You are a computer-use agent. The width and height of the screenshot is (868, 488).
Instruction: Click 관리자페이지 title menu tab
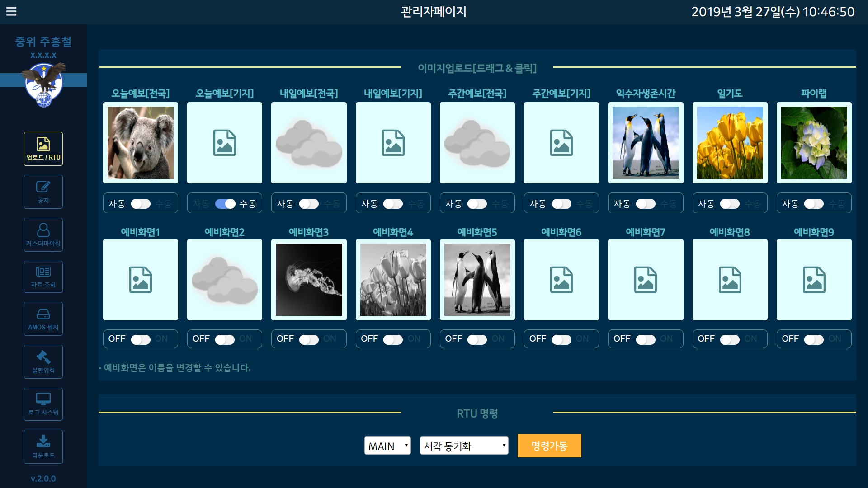click(434, 11)
